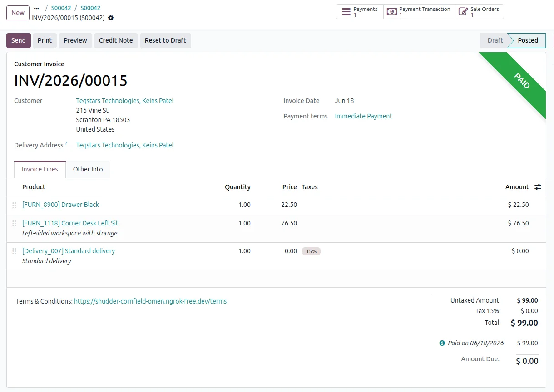Image resolution: width=554 pixels, height=392 pixels.
Task: Click the INV/2026/00015 (S00042) breadcrumb text
Action: [x=68, y=18]
